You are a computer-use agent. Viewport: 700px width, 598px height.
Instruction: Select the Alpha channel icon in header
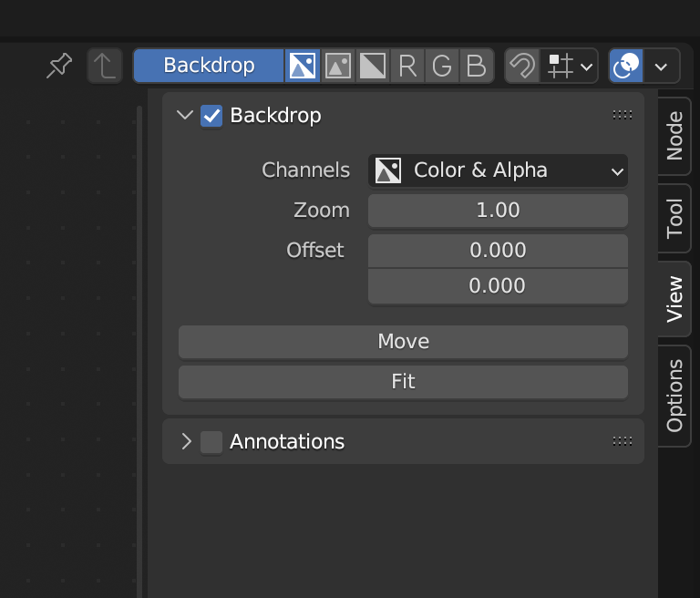point(372,67)
